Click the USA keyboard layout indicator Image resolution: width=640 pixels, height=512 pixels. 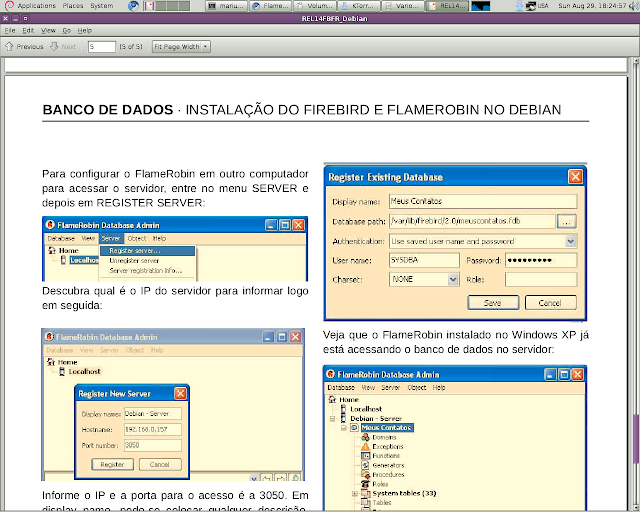coord(541,6)
